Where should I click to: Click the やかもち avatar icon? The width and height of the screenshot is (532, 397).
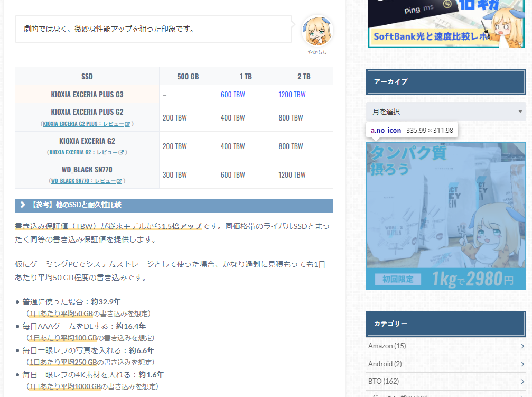pyautogui.click(x=317, y=31)
